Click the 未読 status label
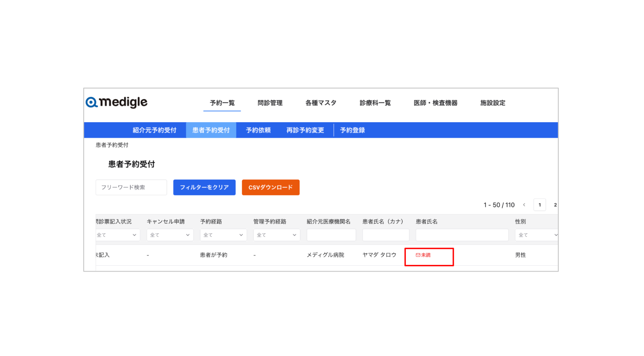 (426, 255)
